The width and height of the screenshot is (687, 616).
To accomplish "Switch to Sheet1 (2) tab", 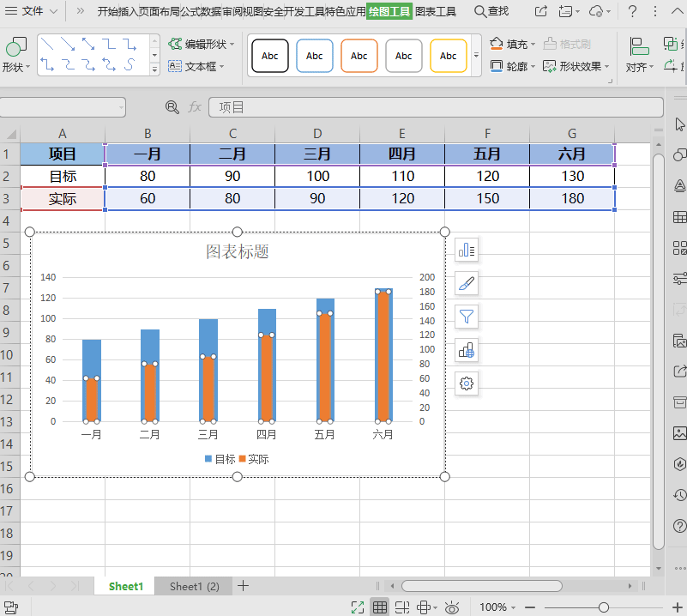I will [194, 586].
